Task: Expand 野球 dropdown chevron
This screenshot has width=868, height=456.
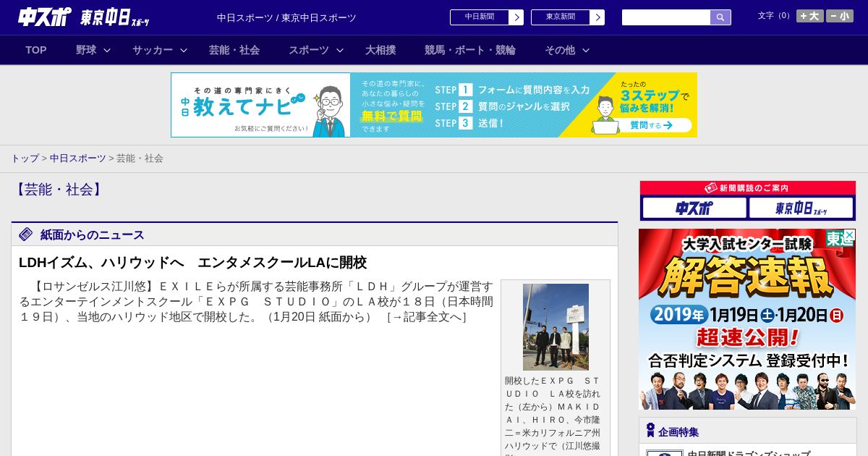Action: [107, 50]
